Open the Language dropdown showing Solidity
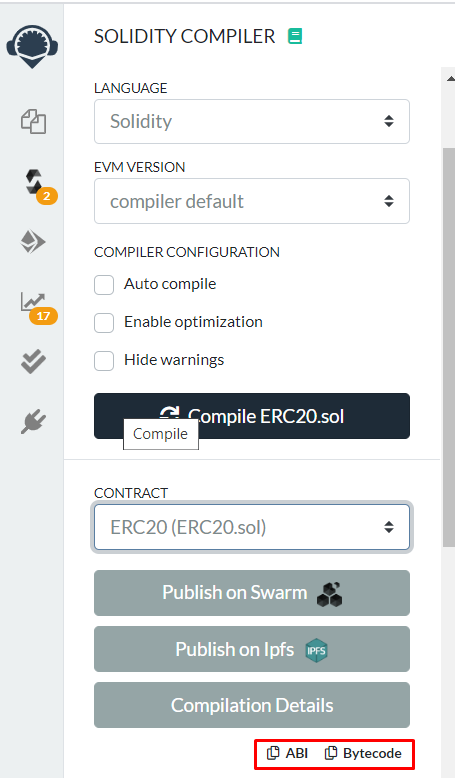Viewport: 455px width, 778px height. (x=252, y=122)
